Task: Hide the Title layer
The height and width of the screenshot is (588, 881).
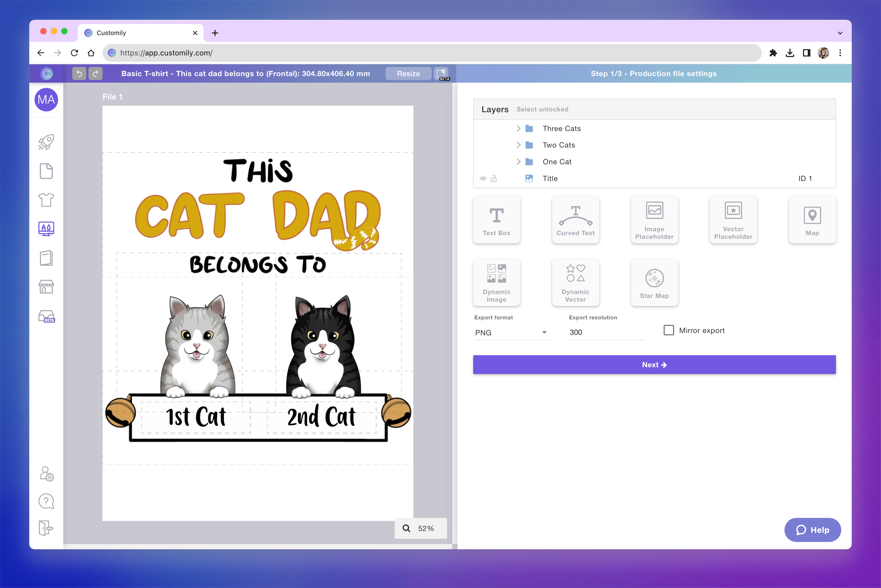Action: [x=483, y=178]
